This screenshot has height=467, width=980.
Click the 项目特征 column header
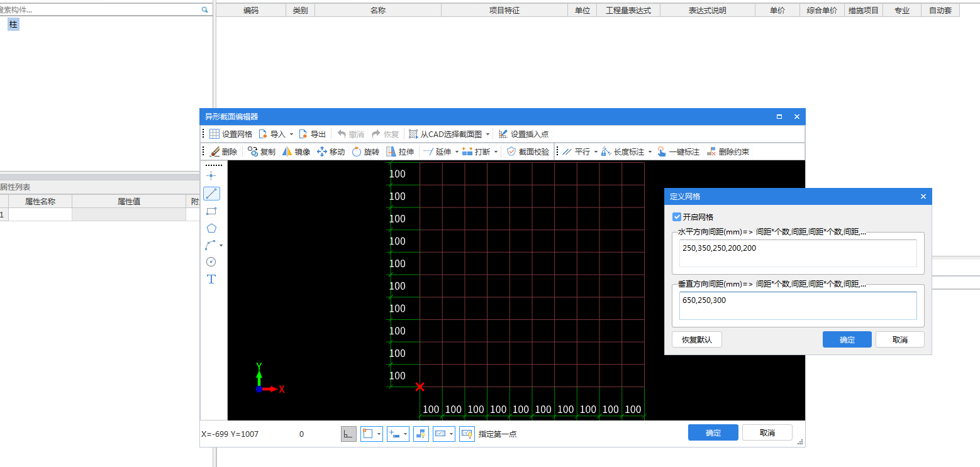coord(504,11)
